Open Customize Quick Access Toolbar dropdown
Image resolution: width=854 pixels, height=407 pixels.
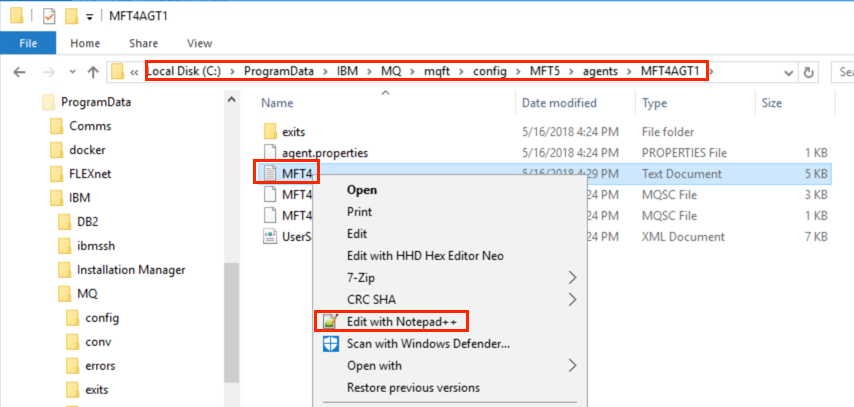[x=89, y=17]
